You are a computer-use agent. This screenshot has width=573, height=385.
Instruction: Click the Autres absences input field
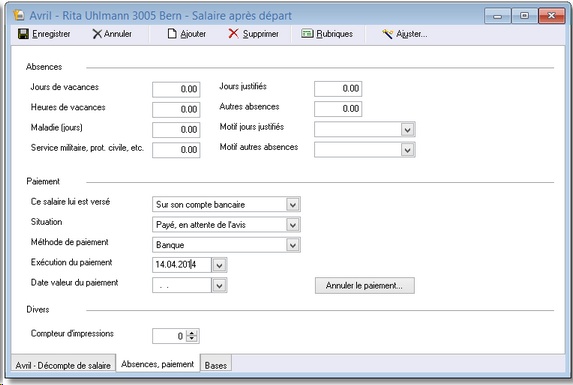coord(338,109)
